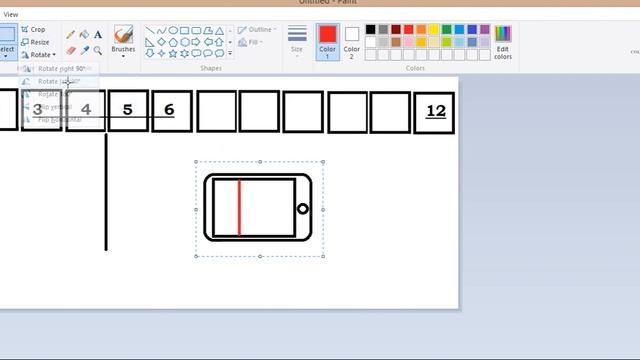Image resolution: width=640 pixels, height=360 pixels.
Task: Activate Color 1 foreground selector
Action: [x=327, y=42]
